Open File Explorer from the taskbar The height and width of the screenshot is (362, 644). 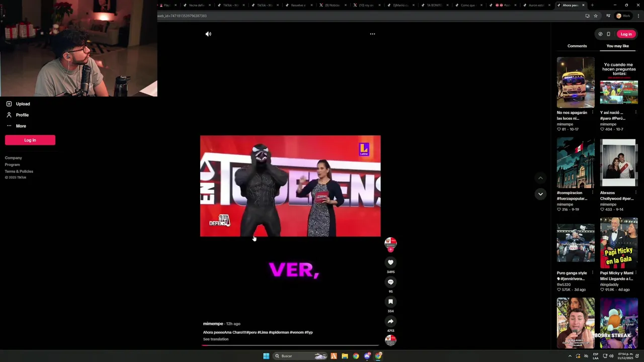coord(345,356)
